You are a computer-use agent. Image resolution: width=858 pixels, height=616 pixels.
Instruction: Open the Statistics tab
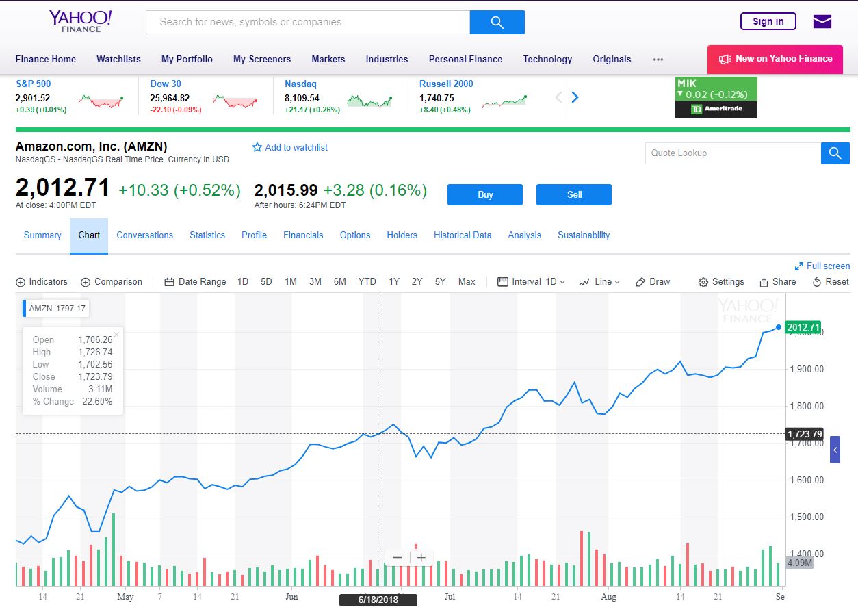coord(207,235)
